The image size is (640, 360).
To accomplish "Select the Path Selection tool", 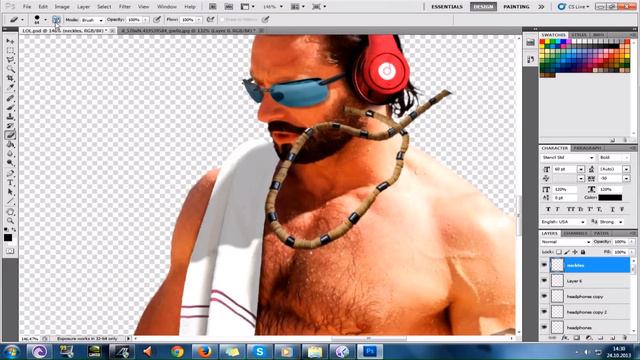I will [10, 192].
